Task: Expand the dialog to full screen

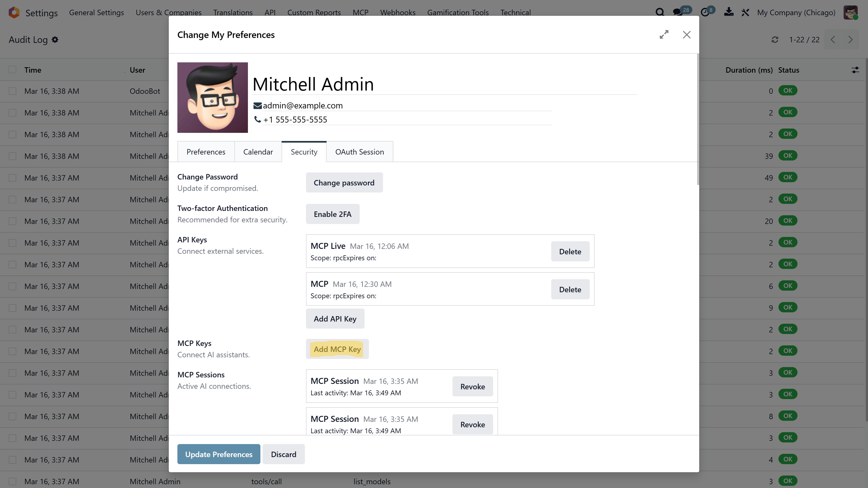Action: 664,35
